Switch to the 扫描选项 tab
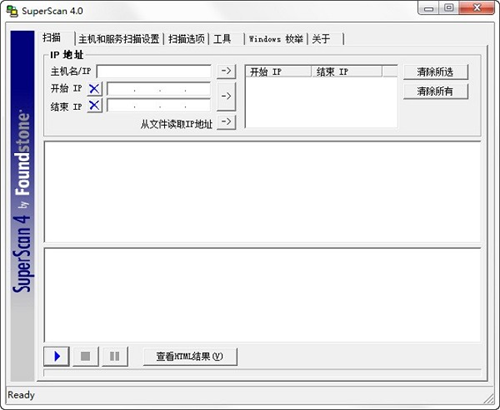 point(186,39)
